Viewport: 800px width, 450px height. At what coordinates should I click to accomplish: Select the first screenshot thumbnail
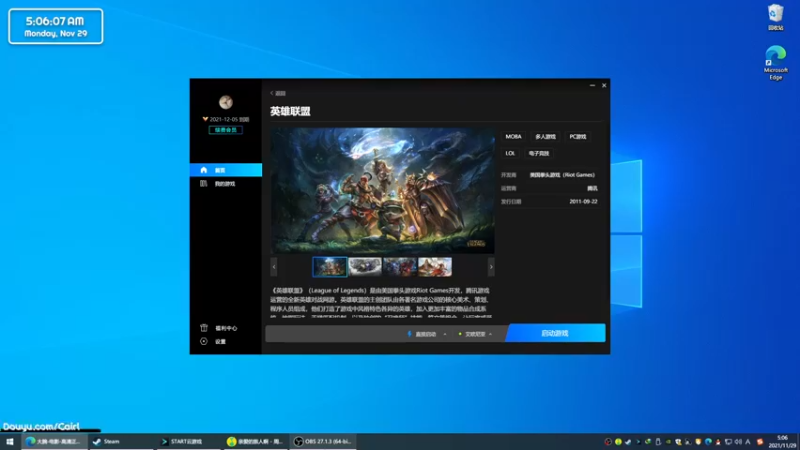pyautogui.click(x=330, y=267)
